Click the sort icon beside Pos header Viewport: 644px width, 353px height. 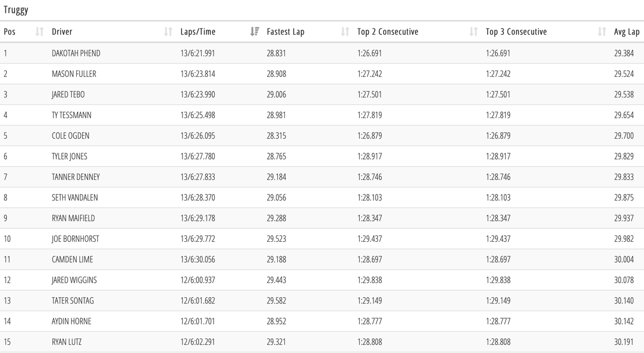tap(39, 32)
